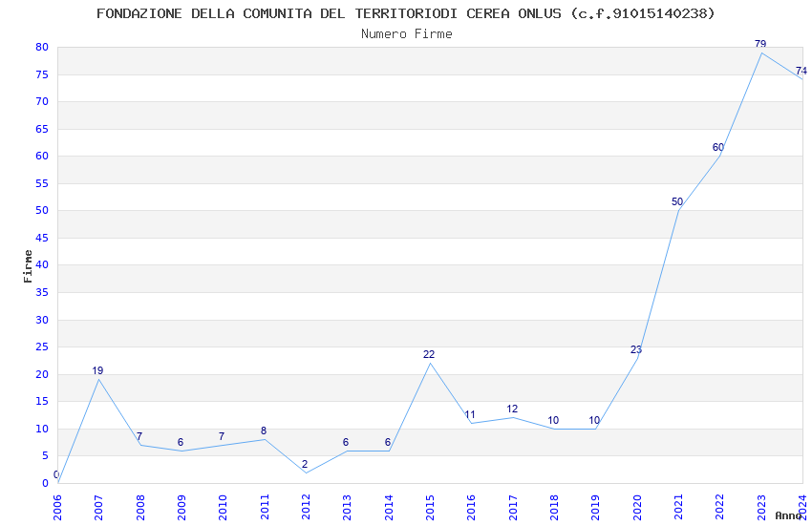
Task: Click the 'Anno' x-axis label
Action: point(787,515)
